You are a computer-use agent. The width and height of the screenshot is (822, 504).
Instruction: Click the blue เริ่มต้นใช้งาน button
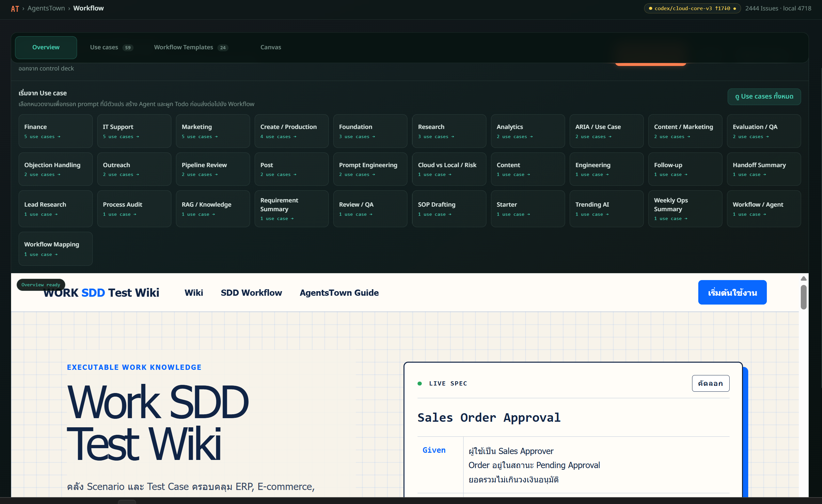pyautogui.click(x=732, y=292)
